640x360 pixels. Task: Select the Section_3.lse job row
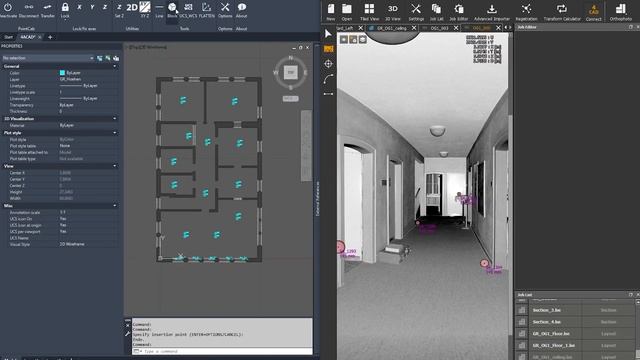576,310
